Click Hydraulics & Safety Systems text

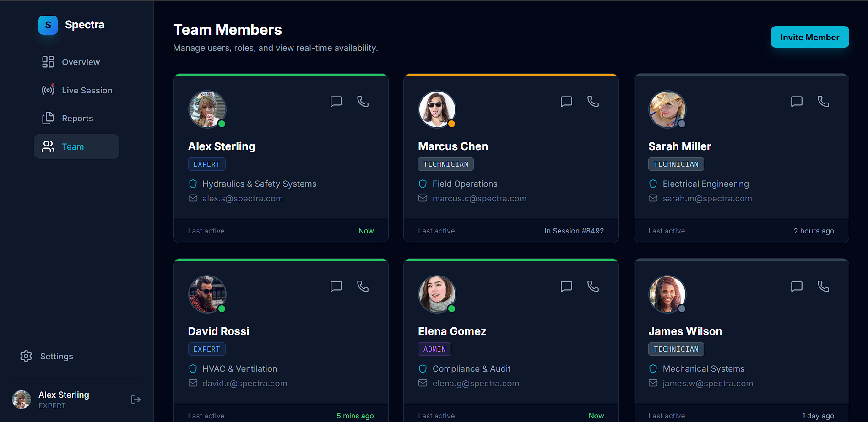coord(260,184)
